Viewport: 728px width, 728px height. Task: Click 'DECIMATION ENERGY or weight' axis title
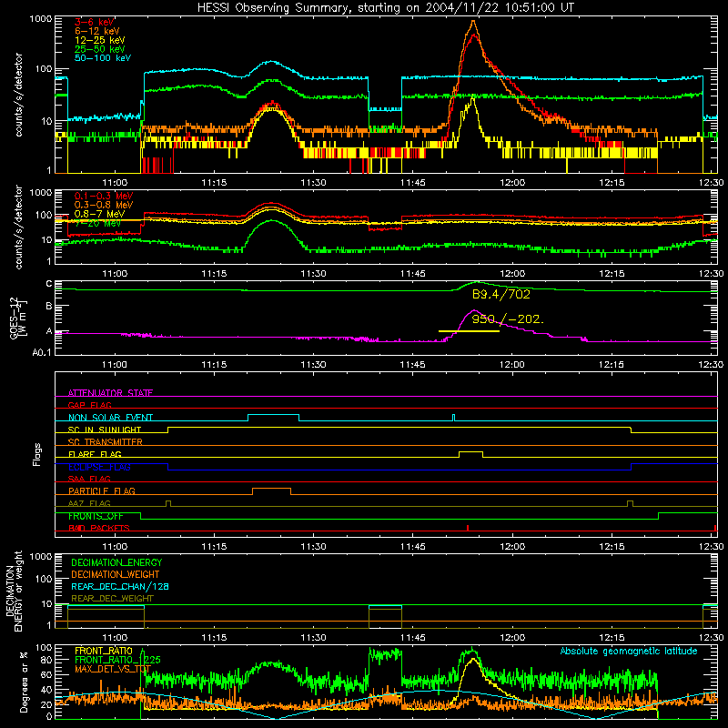15,591
